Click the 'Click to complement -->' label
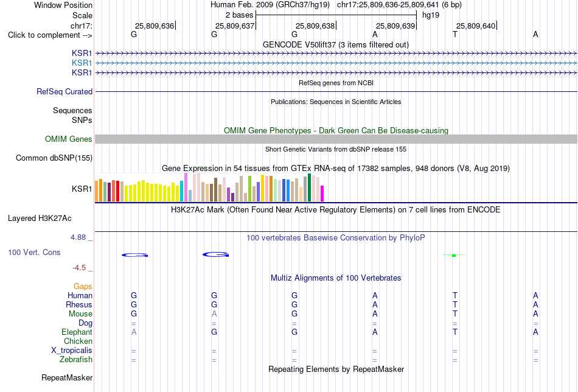Viewport: 578px width, 392px height. pos(50,35)
